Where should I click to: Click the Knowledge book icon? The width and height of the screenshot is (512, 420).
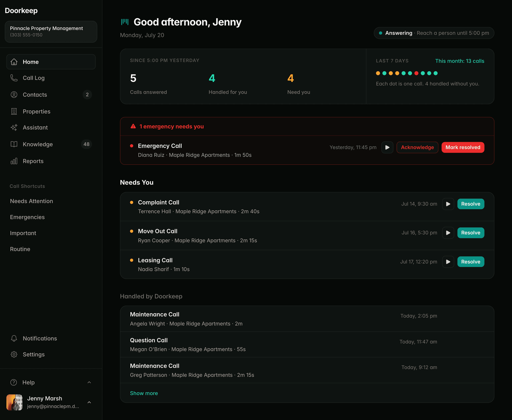point(14,144)
